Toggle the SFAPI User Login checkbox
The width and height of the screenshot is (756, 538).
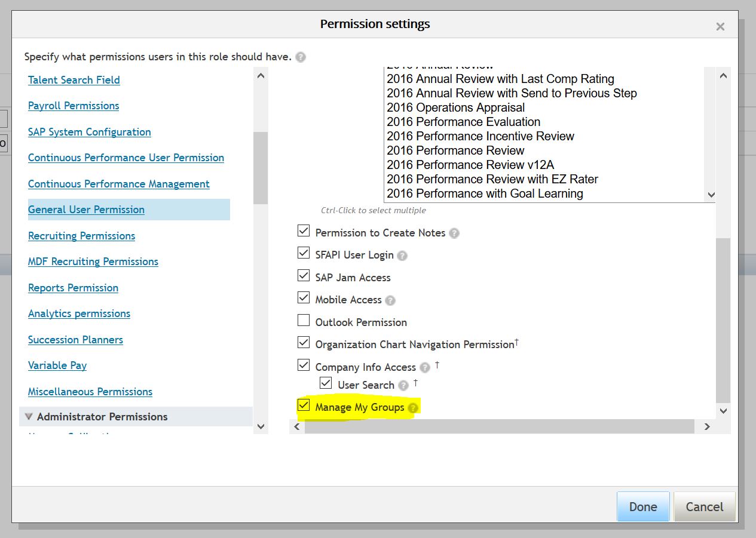[x=304, y=253]
